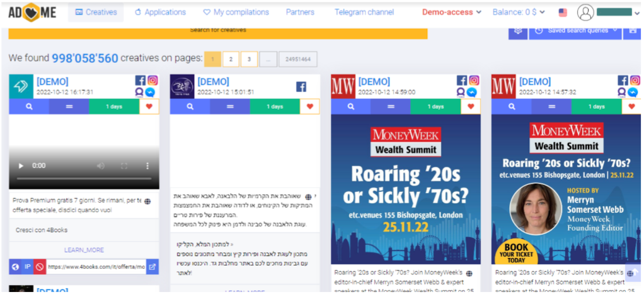Click the '1 days' badge on the 16:17:31 card
Viewport: 644px width, 297px height.
coord(114,107)
